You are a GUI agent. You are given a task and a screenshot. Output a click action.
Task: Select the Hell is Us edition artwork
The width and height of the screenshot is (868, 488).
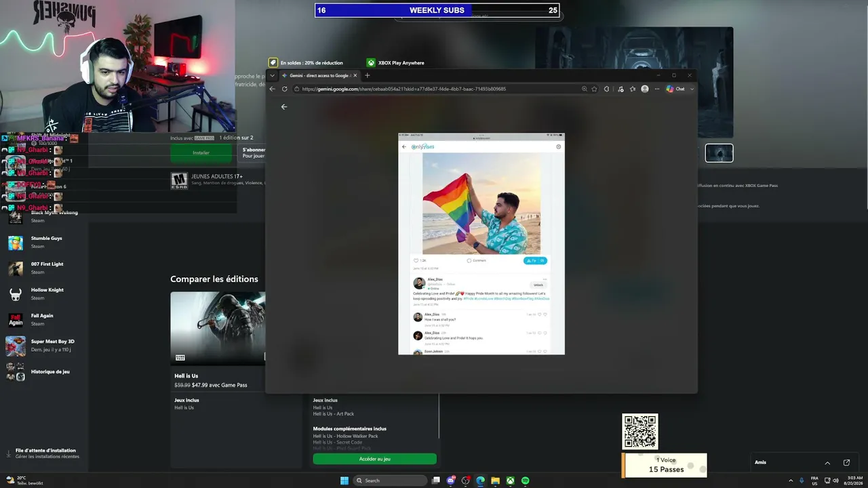tap(218, 328)
